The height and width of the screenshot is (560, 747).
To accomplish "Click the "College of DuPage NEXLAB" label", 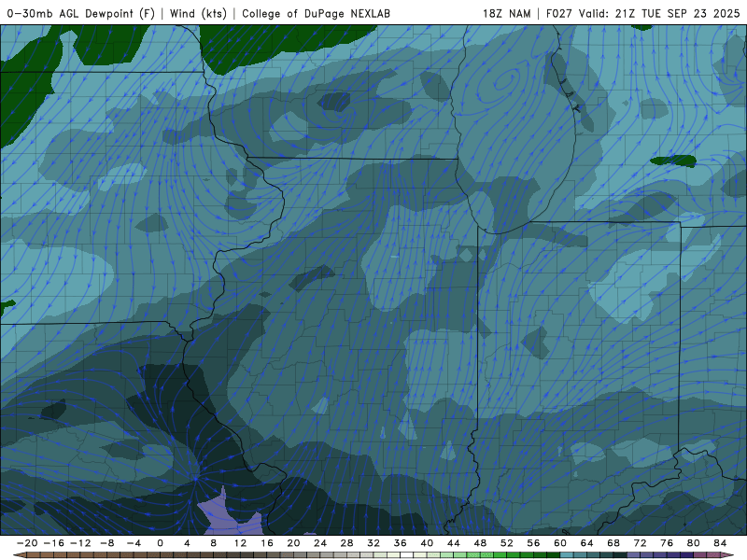I will 316,13.
